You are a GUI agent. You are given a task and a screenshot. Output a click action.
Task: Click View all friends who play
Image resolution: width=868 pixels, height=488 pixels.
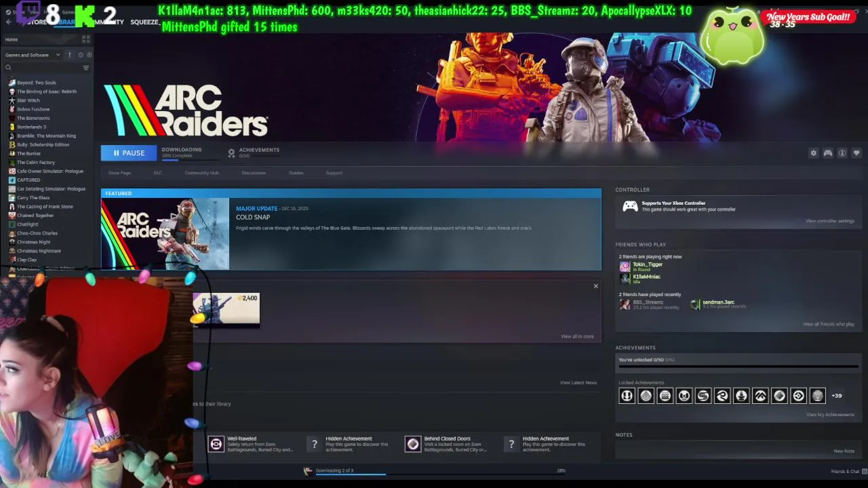829,324
